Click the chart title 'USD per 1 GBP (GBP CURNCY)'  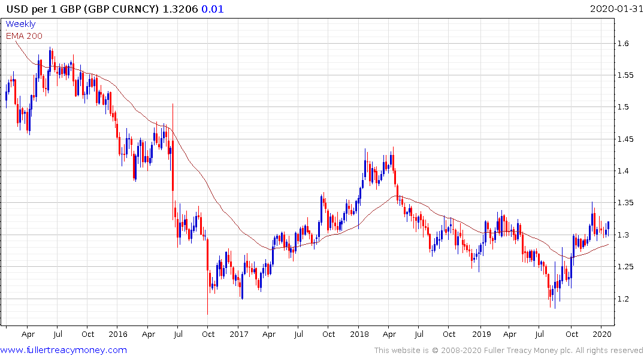[x=83, y=9]
